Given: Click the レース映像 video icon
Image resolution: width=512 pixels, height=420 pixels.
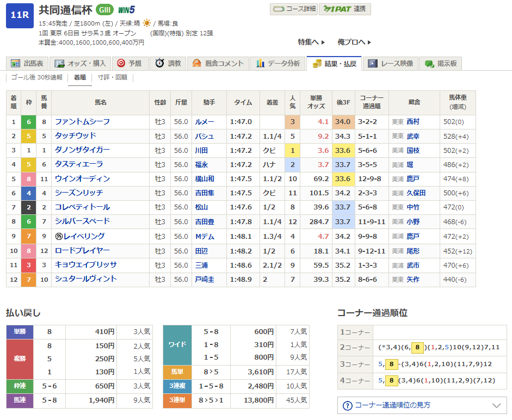Looking at the screenshot, I should 373,64.
